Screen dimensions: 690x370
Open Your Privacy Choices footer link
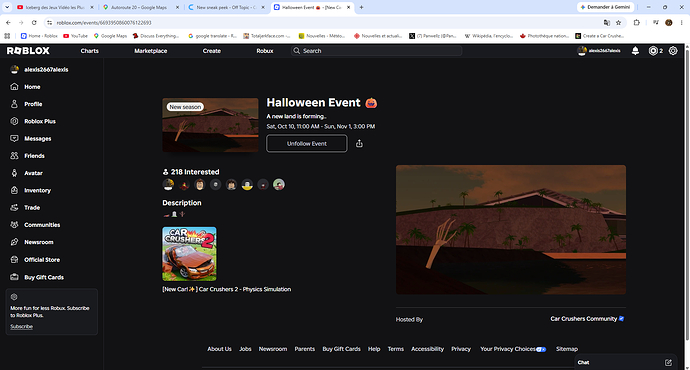(513, 349)
